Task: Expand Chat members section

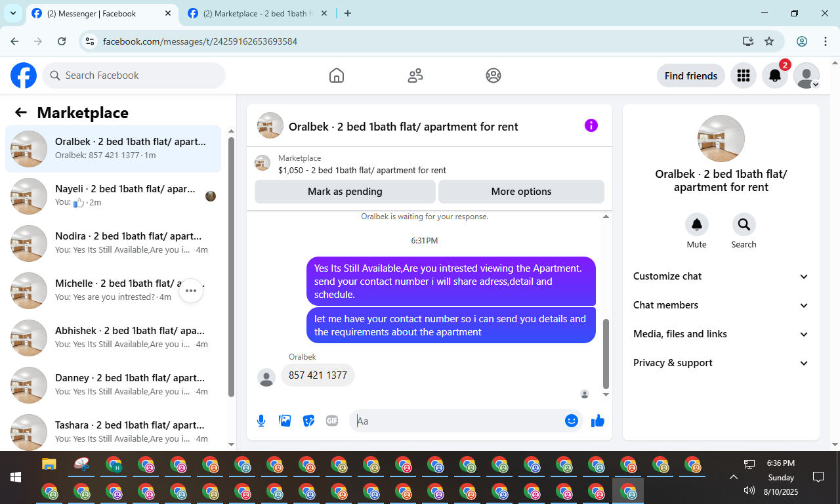Action: [x=721, y=305]
